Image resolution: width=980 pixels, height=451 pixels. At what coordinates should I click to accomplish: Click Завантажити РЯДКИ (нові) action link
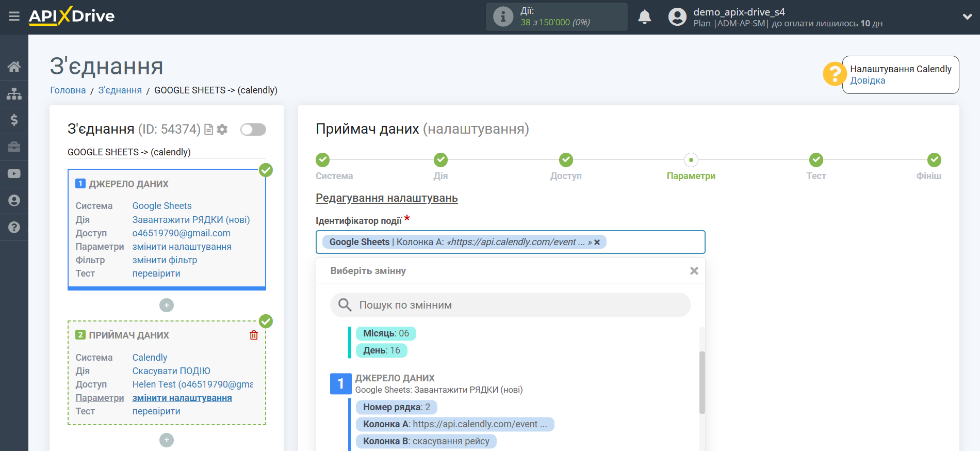191,220
